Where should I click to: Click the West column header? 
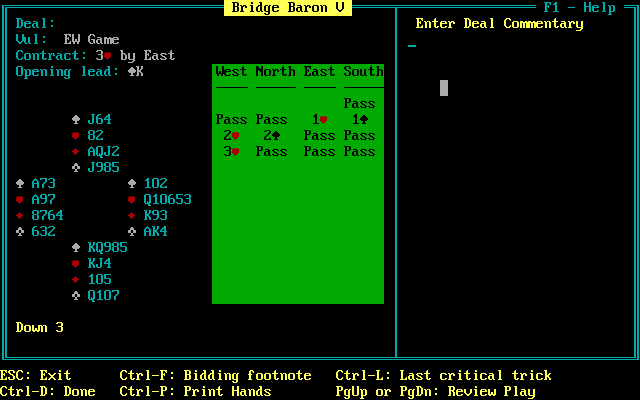click(231, 71)
